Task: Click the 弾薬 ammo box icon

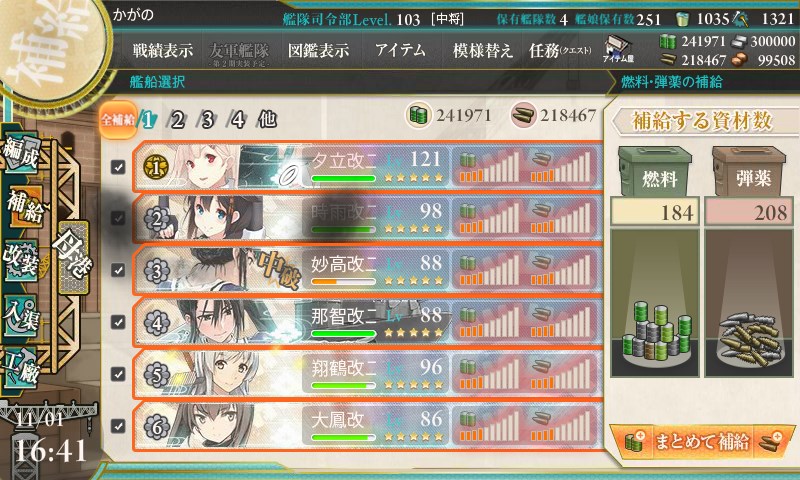Action: point(749,171)
